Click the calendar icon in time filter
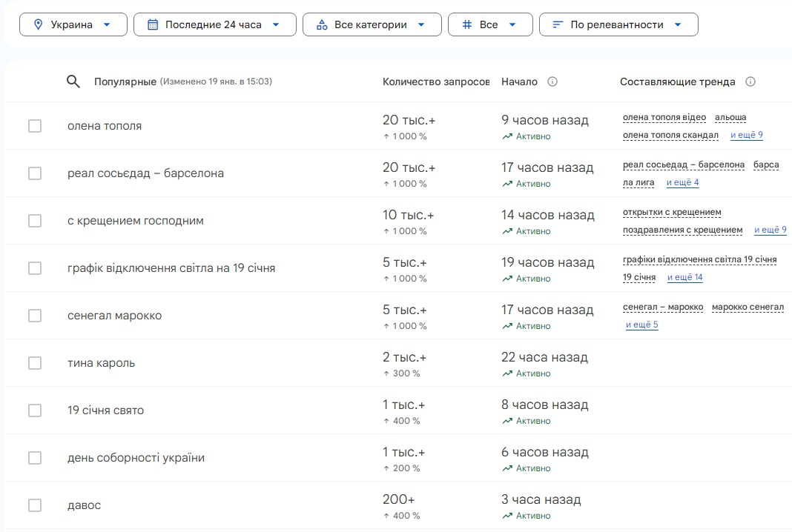 [153, 24]
